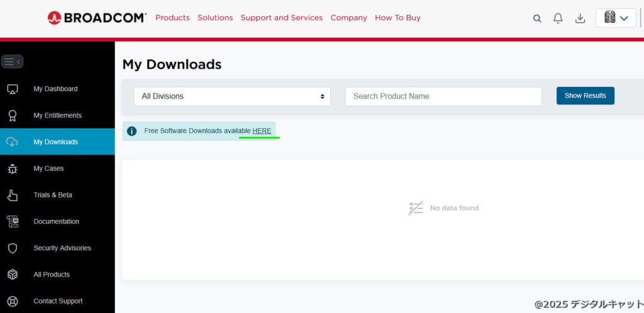
Task: Open Support and Services menu
Action: [x=281, y=18]
